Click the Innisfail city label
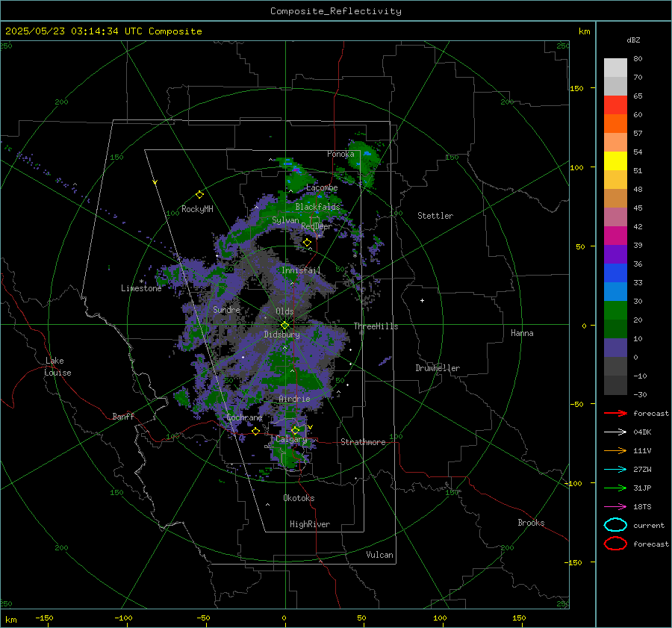The height and width of the screenshot is (628, 672). click(x=301, y=270)
